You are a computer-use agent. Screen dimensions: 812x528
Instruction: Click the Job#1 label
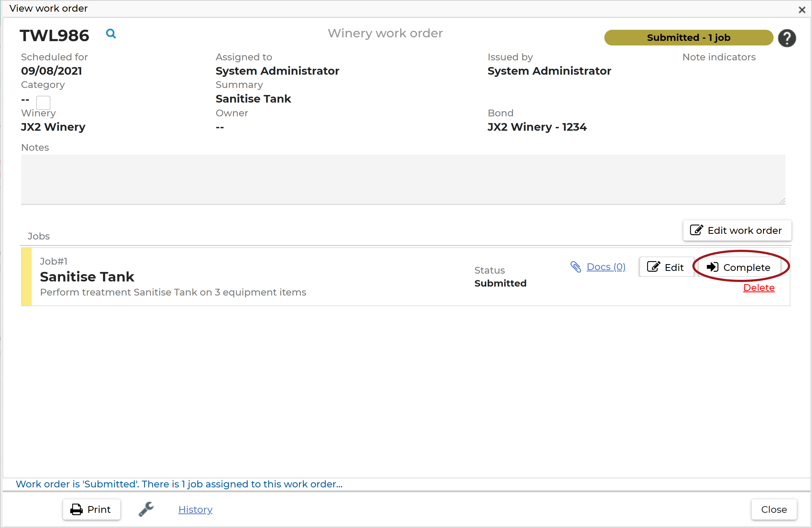click(54, 261)
